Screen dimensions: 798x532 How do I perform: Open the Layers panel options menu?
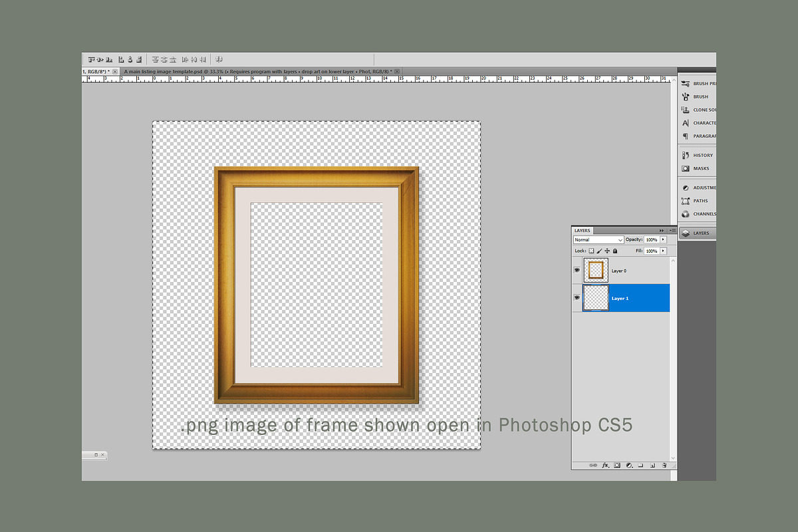672,231
